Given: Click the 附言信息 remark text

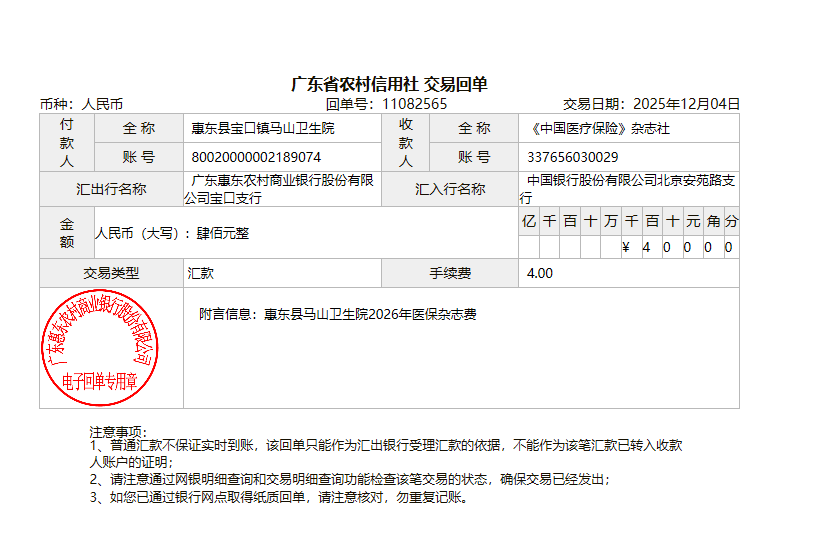Looking at the screenshot, I should tap(338, 314).
